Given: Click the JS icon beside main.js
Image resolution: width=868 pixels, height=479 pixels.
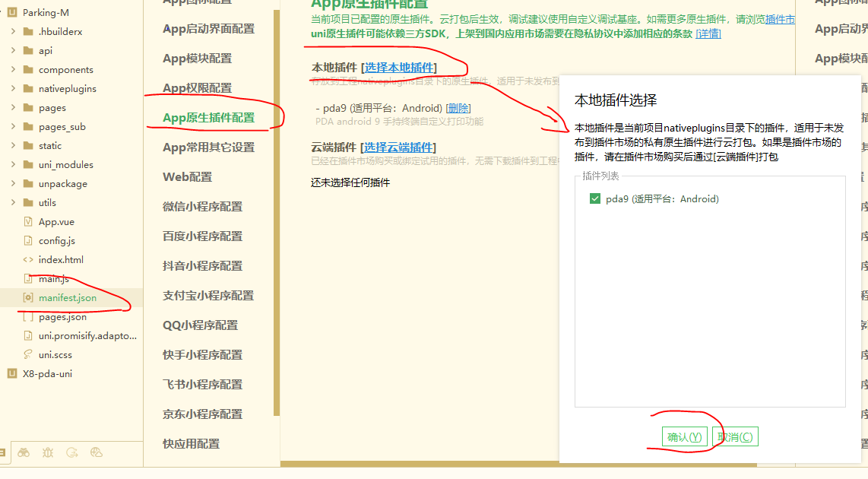Looking at the screenshot, I should tap(28, 278).
